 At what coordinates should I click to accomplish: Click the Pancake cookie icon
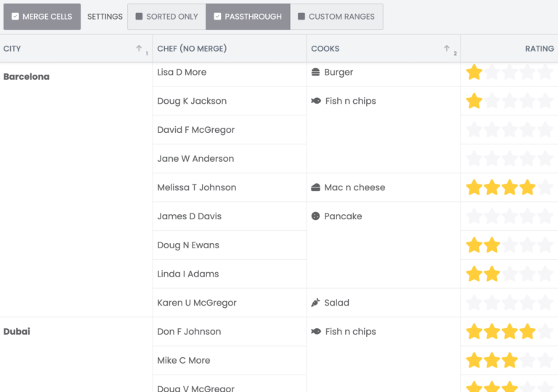pos(315,216)
